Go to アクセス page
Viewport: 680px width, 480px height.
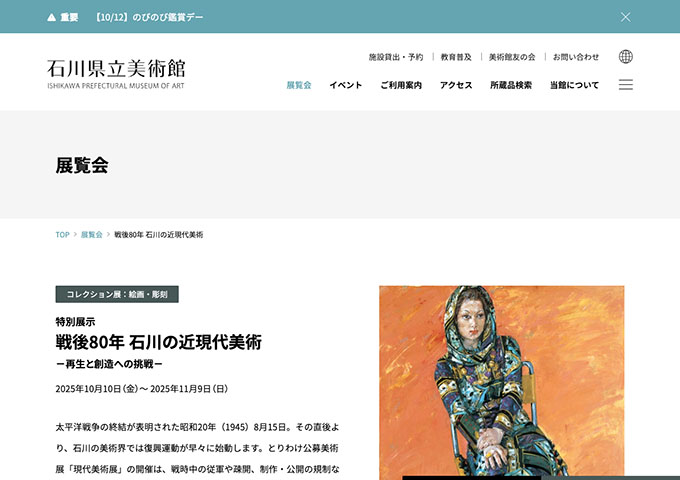click(456, 85)
